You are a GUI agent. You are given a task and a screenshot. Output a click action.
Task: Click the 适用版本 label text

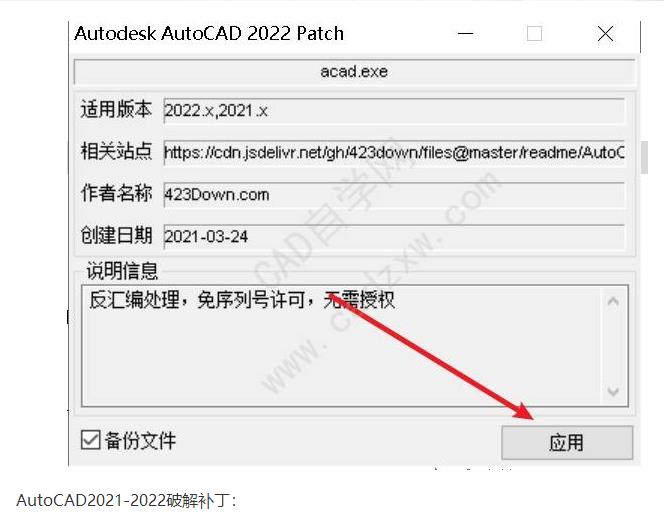point(116,109)
